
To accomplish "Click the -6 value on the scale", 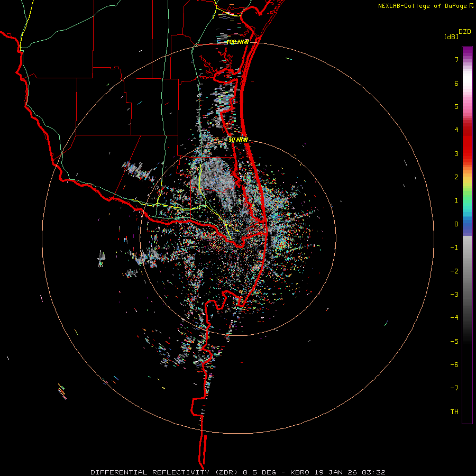I will click(x=454, y=365).
